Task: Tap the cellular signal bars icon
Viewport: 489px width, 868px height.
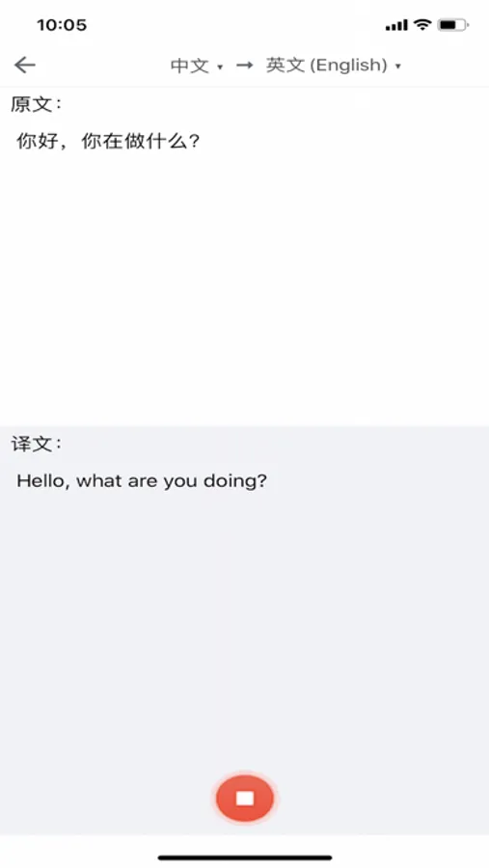Action: [396, 25]
